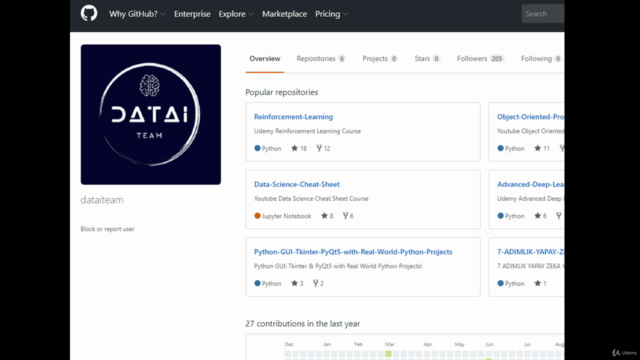Click star icon of Advanced-Deep-Learning repository showing 6
Image resolution: width=640 pixels, height=360 pixels.
pyautogui.click(x=538, y=216)
